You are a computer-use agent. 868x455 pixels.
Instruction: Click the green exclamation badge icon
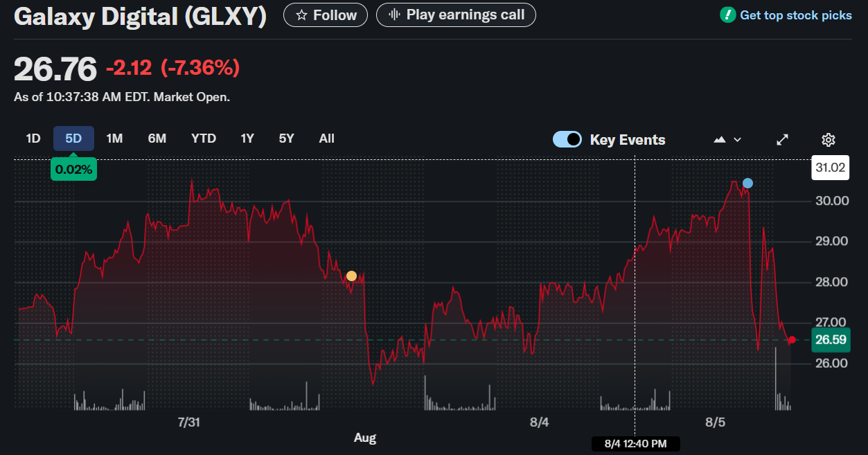click(727, 15)
